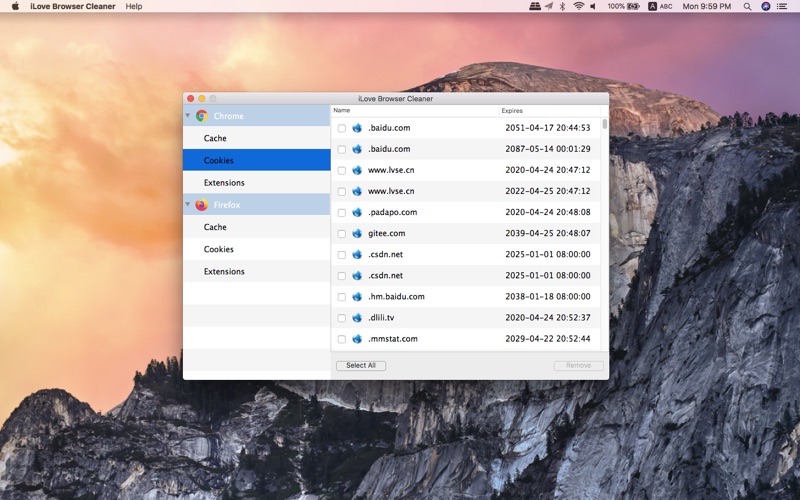Screen dimensions: 800x500
Task: Click the menu bar clock Mon 9:59 PM
Action: (x=707, y=6)
